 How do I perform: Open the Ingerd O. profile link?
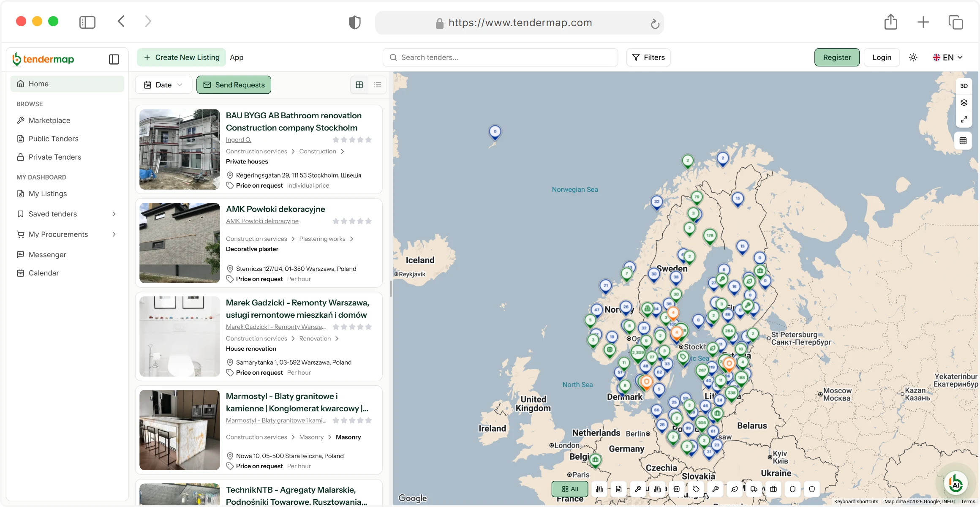[x=238, y=140]
